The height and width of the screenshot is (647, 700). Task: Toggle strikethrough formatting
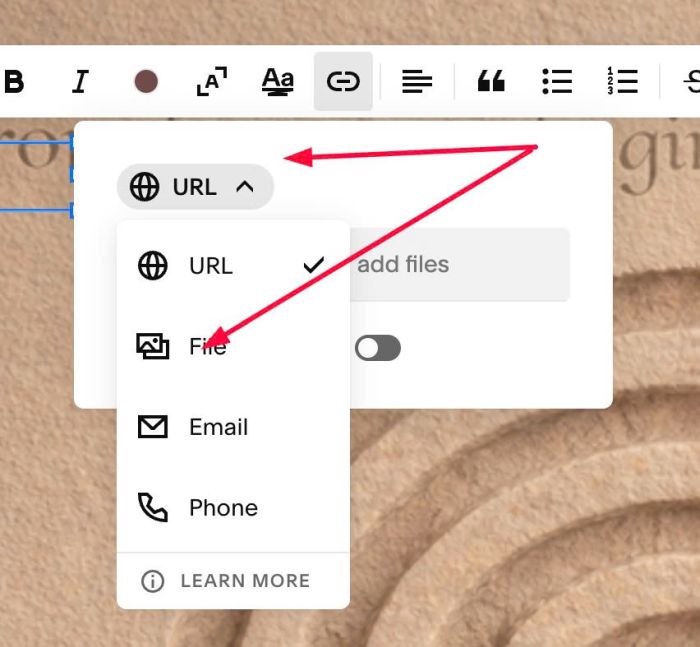pyautogui.click(x=691, y=82)
